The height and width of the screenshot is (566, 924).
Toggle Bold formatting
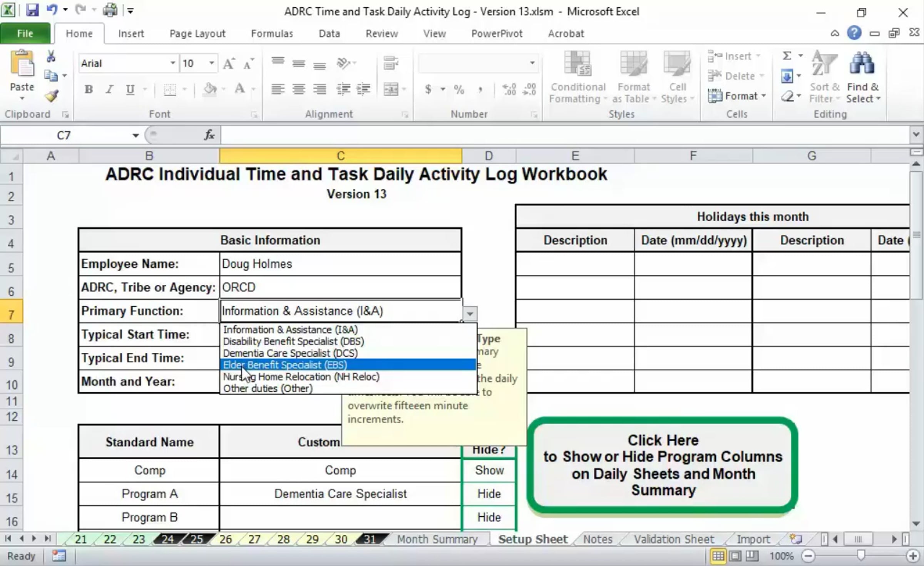coord(89,89)
